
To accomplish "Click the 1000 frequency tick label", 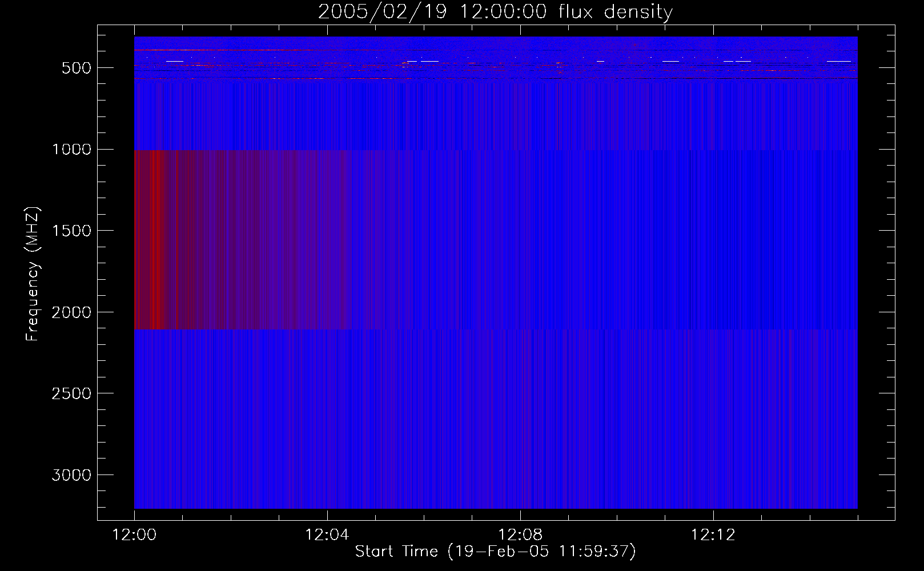I will coord(71,149).
